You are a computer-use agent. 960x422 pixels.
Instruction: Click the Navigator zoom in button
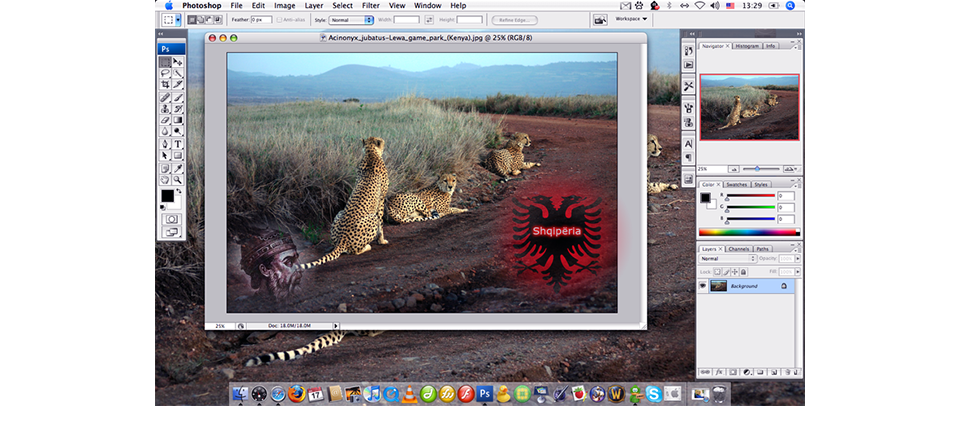[789, 169]
